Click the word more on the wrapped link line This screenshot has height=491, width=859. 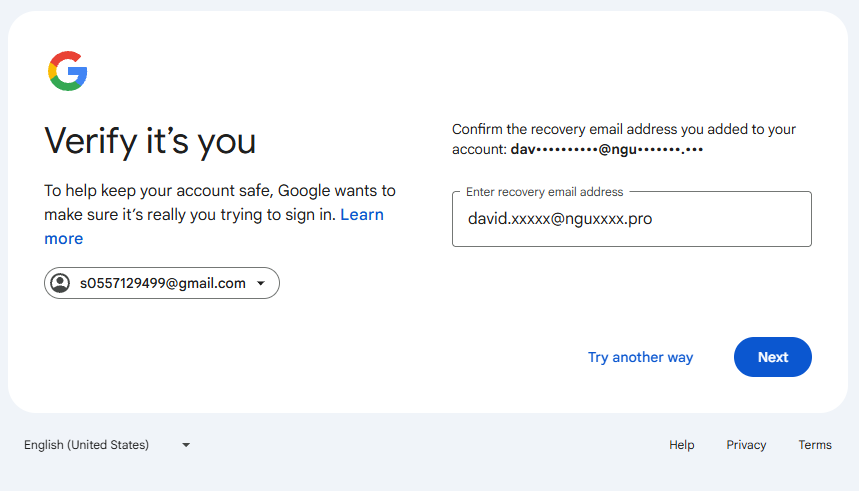click(64, 239)
